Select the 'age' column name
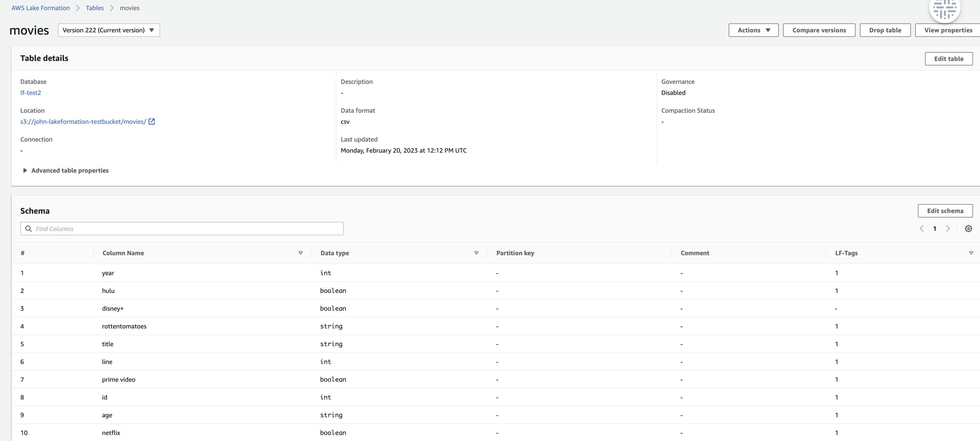 tap(107, 415)
